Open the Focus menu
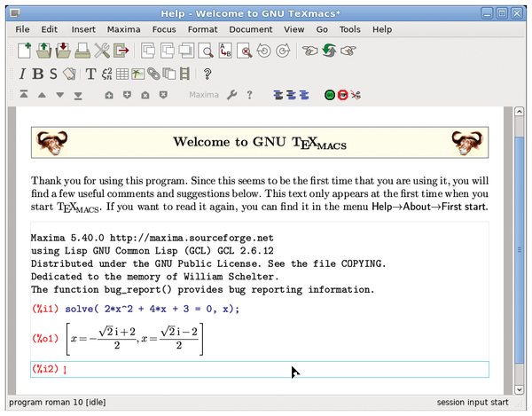The height and width of the screenshot is (416, 532). (x=164, y=29)
